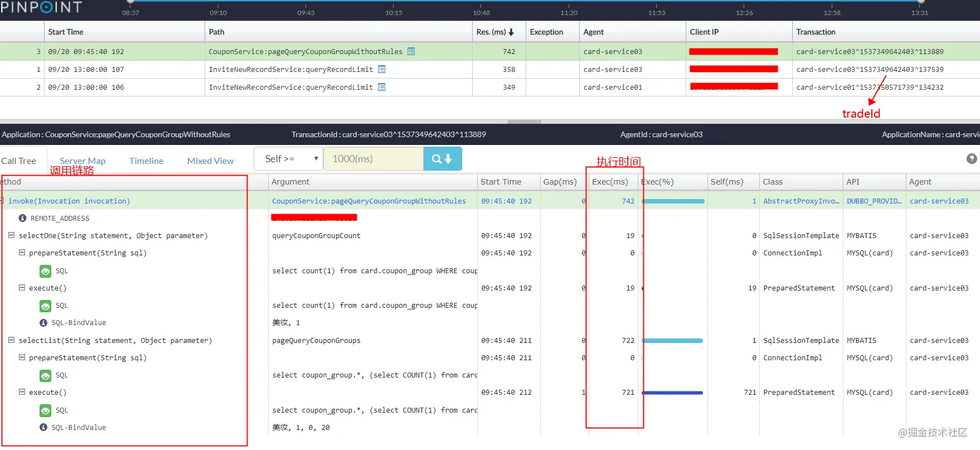Collapse the selectList(String statement, Object parameter) node
980x450 pixels.
tap(11, 340)
